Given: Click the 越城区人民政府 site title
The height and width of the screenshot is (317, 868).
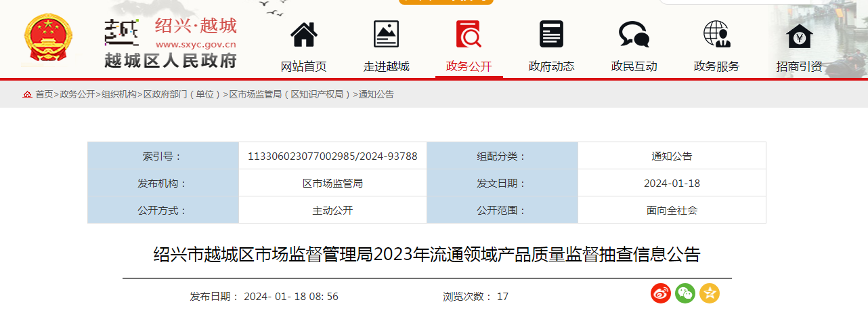Looking at the screenshot, I should pyautogui.click(x=171, y=61).
